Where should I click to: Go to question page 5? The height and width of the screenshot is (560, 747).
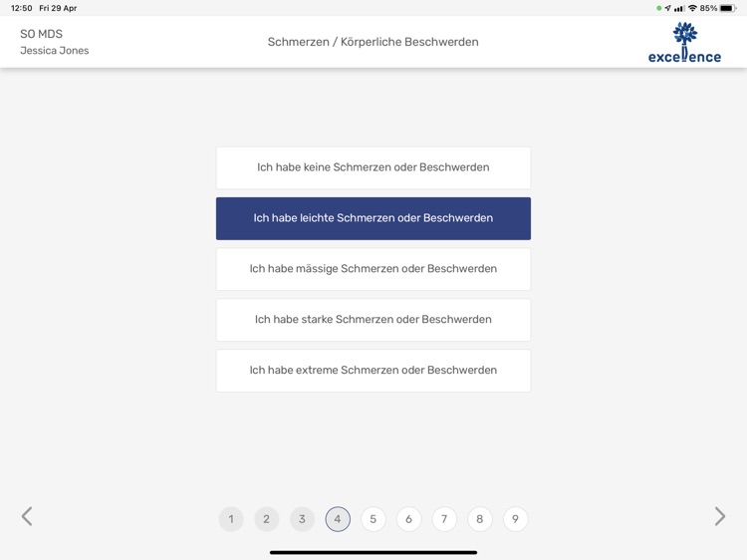click(373, 519)
